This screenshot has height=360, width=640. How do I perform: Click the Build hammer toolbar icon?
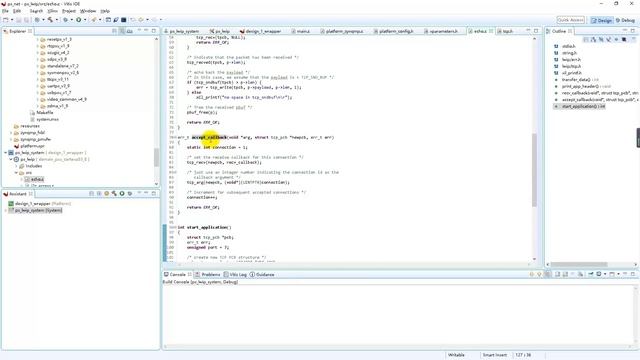click(50, 20)
